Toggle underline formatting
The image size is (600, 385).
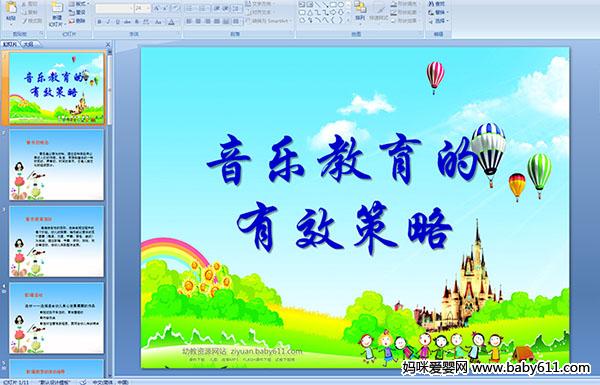pos(117,22)
